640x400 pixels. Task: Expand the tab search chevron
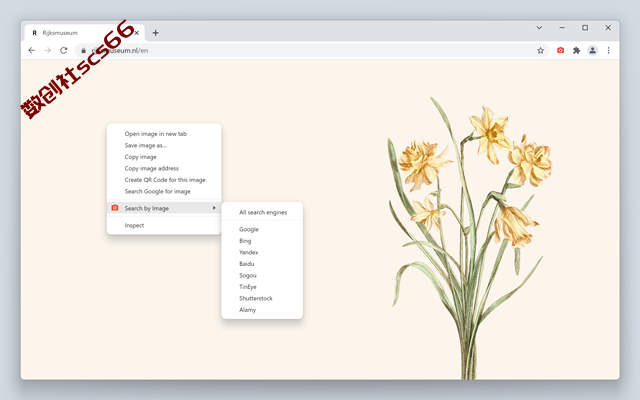[539, 27]
